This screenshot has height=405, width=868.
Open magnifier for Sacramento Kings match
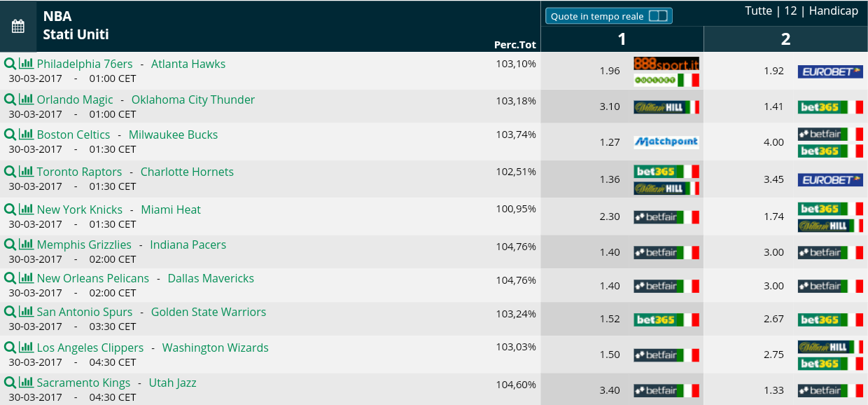click(x=10, y=383)
